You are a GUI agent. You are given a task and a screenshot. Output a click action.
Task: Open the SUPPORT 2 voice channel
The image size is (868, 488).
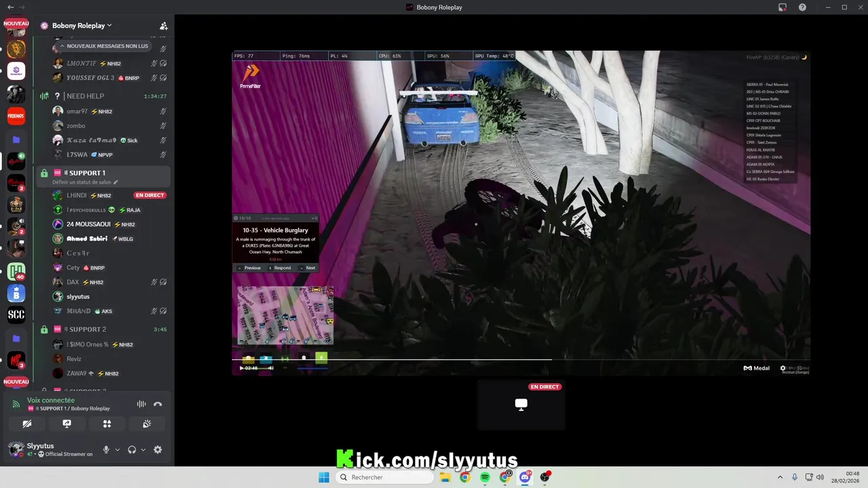tap(86, 329)
